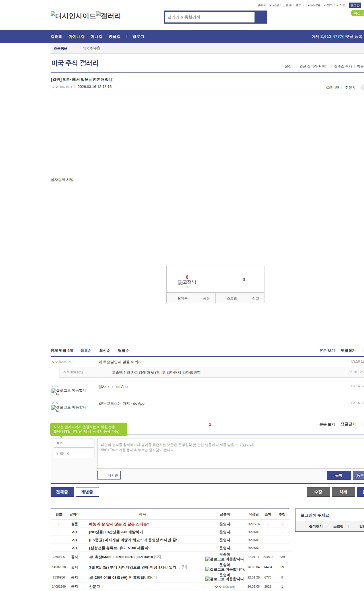Click the DCInside logo image
Viewport: 364px width, 591px height.
pyautogui.click(x=73, y=16)
